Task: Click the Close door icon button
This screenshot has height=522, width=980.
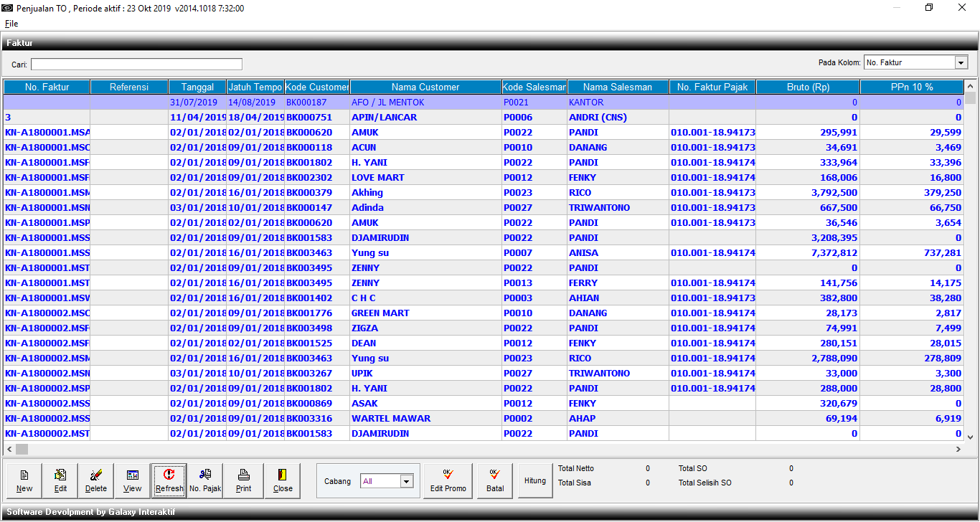Action: click(283, 480)
